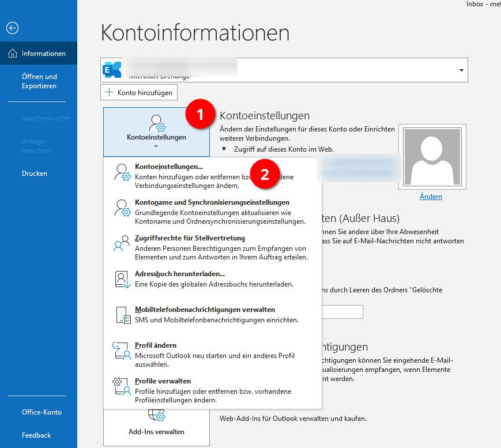Viewport: 501px width, 448px height.
Task: Click the Informationen home icon
Action: 13,54
